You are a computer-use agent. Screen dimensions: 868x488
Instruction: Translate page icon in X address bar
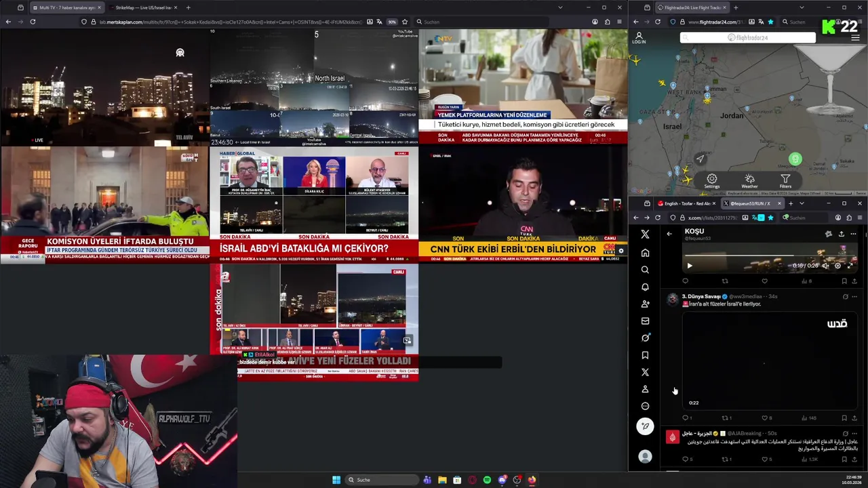pyautogui.click(x=754, y=218)
